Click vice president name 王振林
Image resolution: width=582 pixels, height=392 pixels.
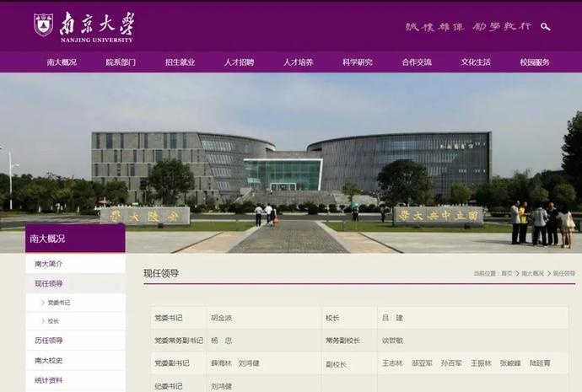coord(481,363)
